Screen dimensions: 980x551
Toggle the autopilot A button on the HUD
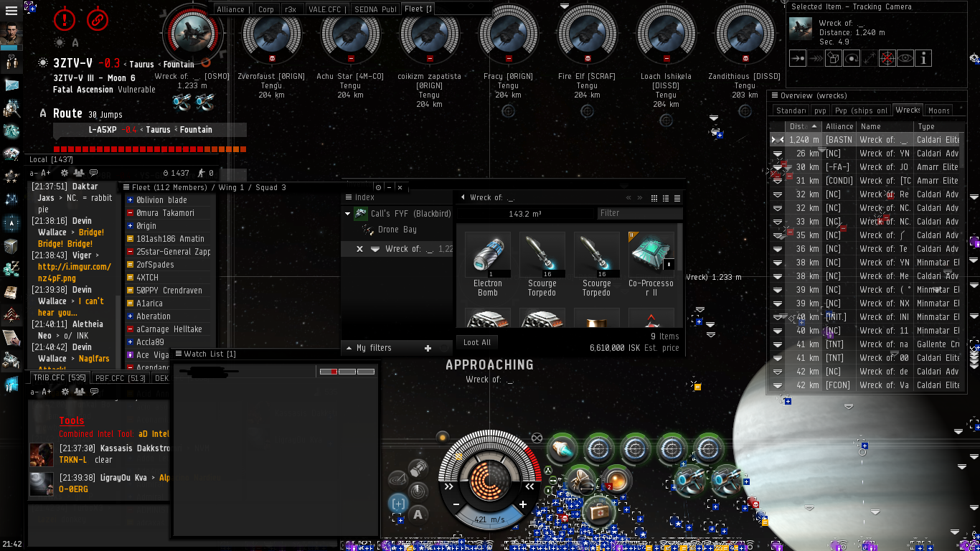tap(418, 514)
